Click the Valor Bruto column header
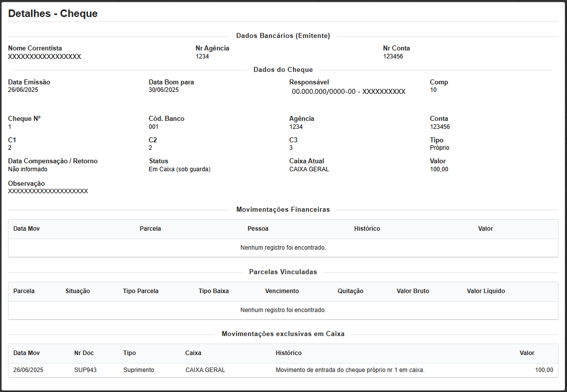The image size is (567, 392). [412, 291]
